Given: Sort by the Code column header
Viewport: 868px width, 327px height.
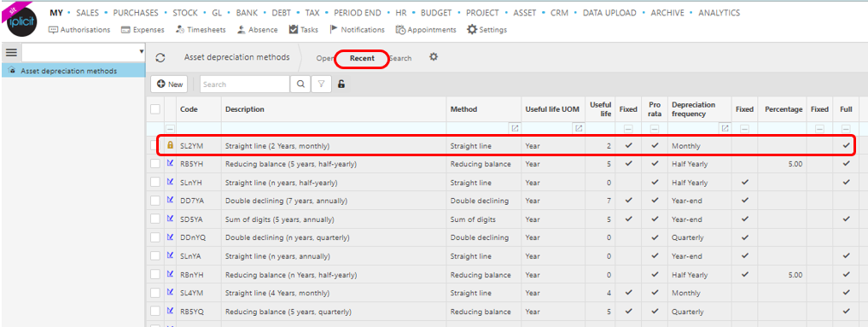Looking at the screenshot, I should (x=189, y=109).
